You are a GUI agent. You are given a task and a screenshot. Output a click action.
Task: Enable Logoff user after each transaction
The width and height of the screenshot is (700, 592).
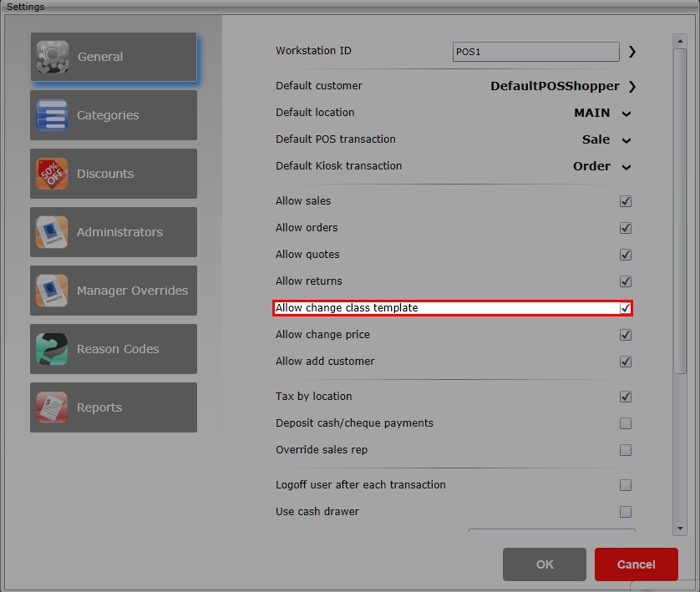coord(626,485)
